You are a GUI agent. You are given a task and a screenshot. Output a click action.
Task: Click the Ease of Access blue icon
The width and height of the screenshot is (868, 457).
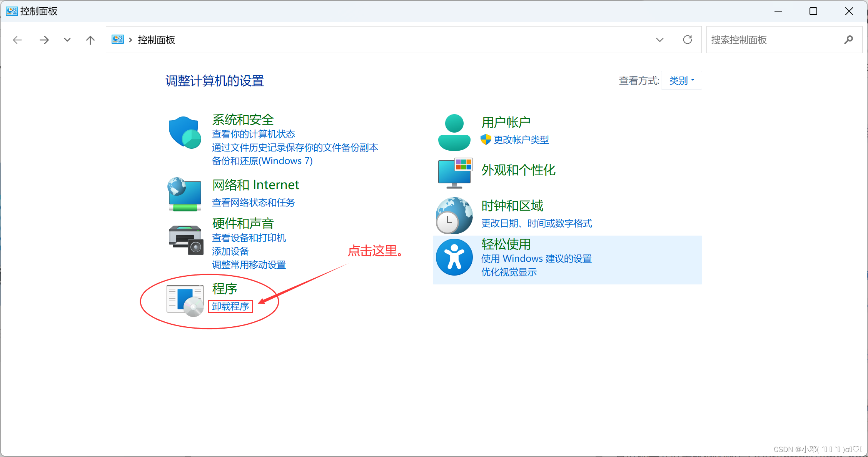coord(454,257)
